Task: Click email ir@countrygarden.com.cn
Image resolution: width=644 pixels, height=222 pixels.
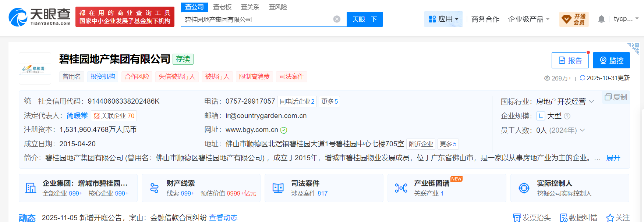Action: coord(266,116)
